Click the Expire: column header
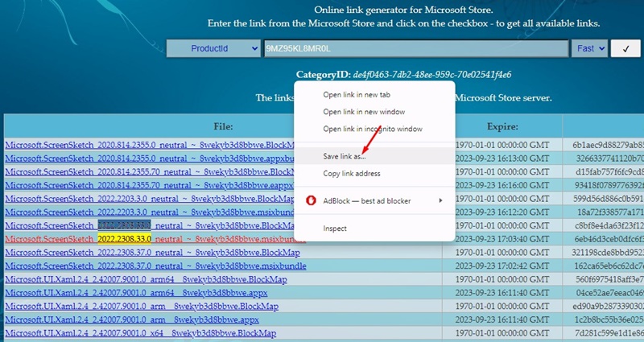 502,126
